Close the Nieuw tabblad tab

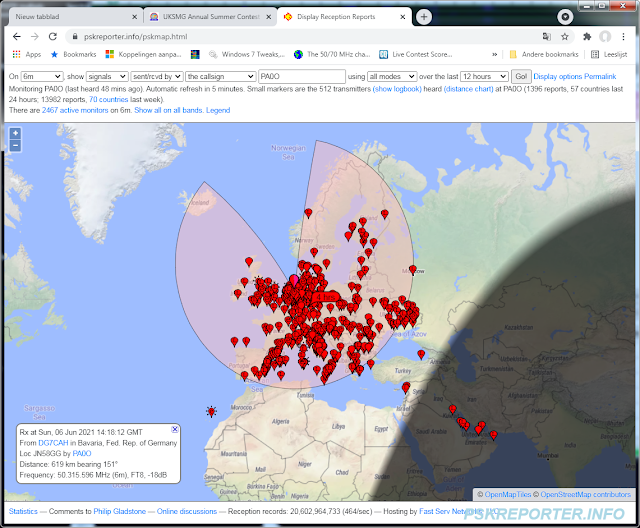point(134,17)
